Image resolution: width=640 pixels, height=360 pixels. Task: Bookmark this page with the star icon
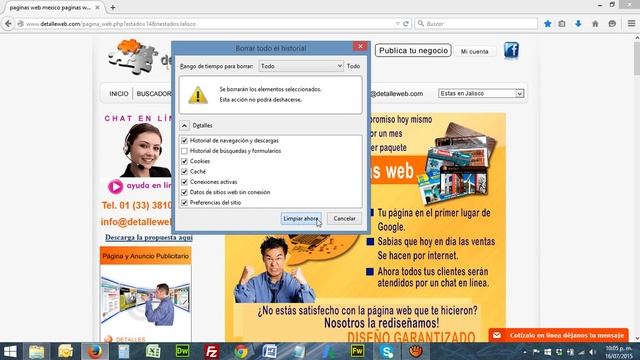[548, 24]
